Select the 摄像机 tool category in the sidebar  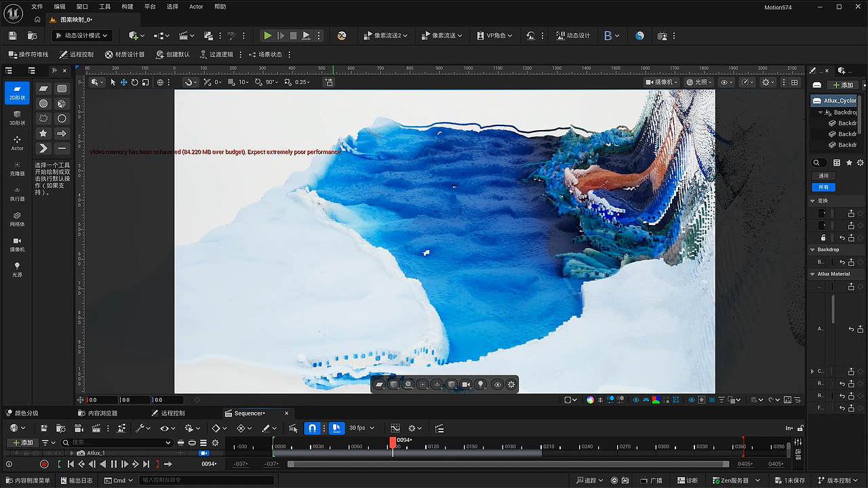tap(17, 244)
